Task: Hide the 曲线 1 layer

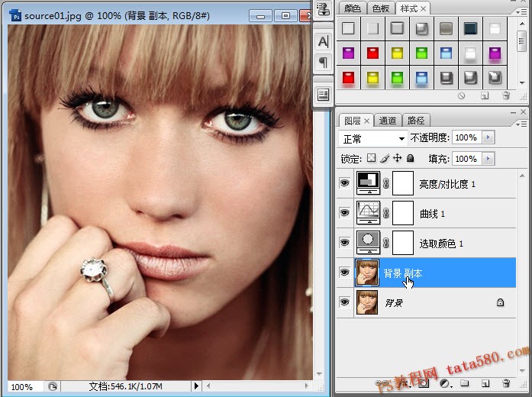Action: pyautogui.click(x=345, y=213)
